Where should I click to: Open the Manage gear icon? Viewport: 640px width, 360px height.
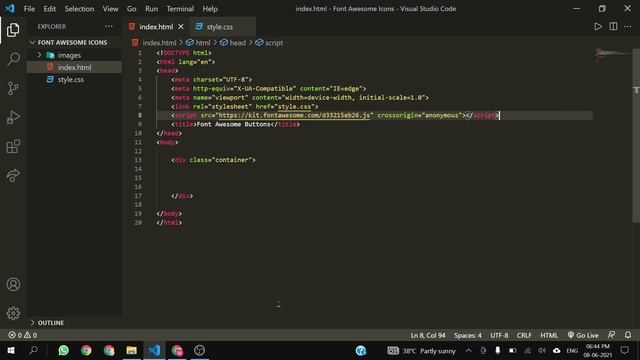(x=13, y=313)
